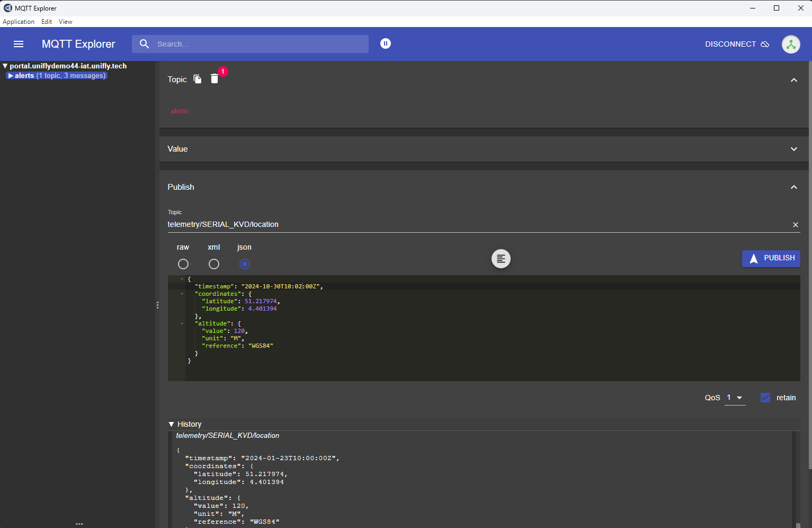Copy the alerts topic path

[197, 78]
